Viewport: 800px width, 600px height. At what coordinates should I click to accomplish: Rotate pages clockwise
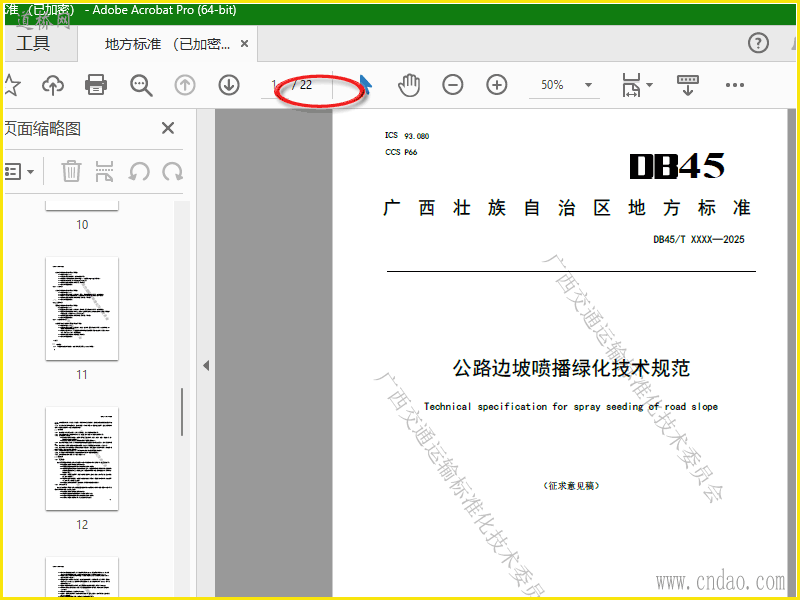pos(172,171)
